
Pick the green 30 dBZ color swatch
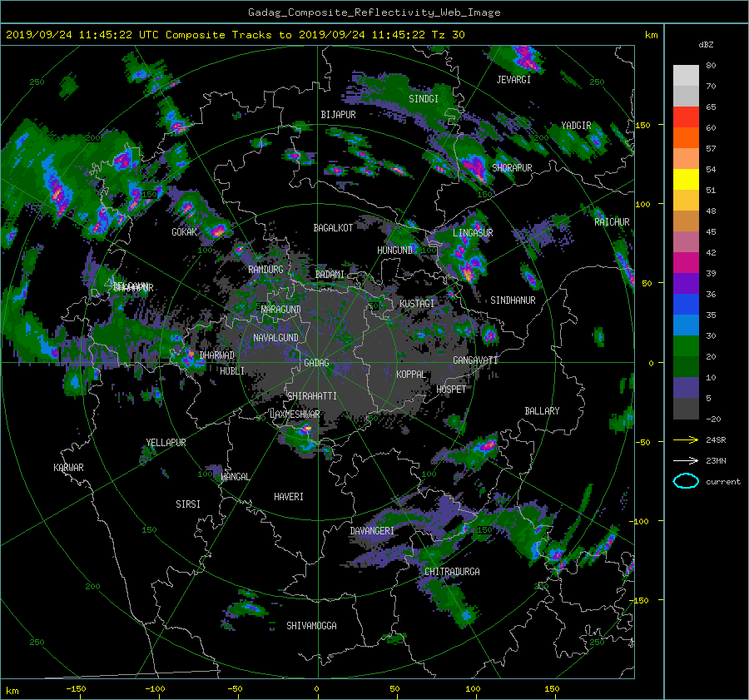point(686,346)
